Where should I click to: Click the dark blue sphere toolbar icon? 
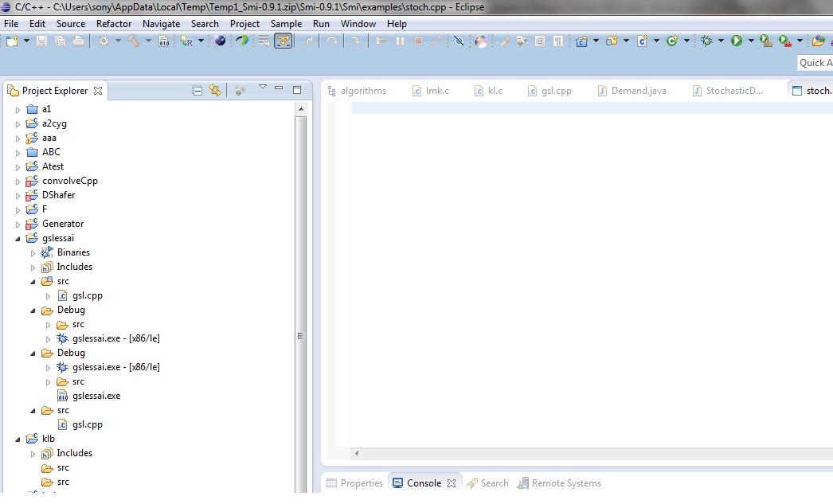click(220, 41)
